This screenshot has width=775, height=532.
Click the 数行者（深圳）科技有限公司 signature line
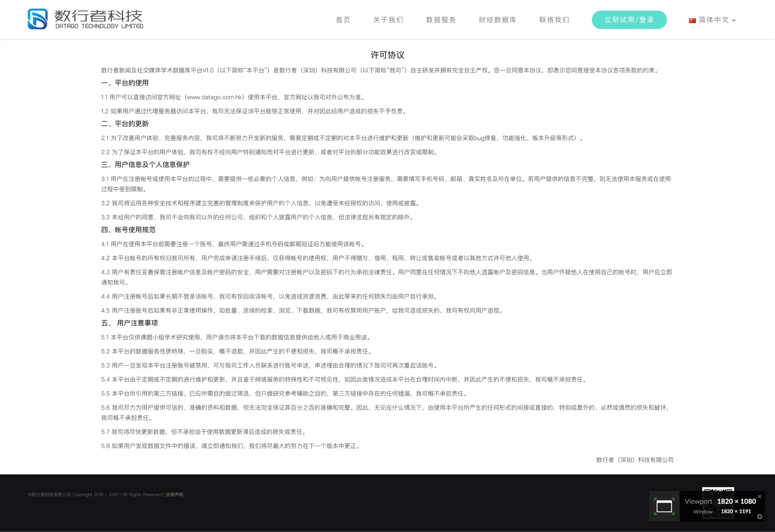coord(635,460)
